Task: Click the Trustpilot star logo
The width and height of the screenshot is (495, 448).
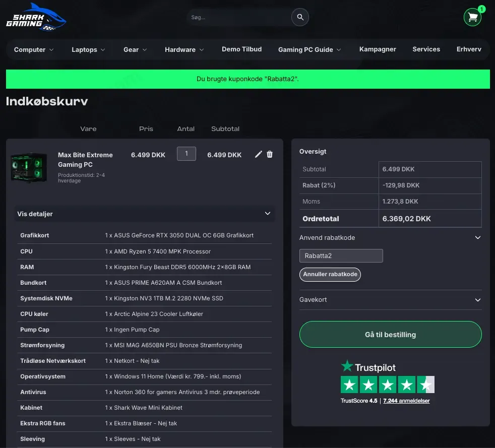Action: click(347, 366)
